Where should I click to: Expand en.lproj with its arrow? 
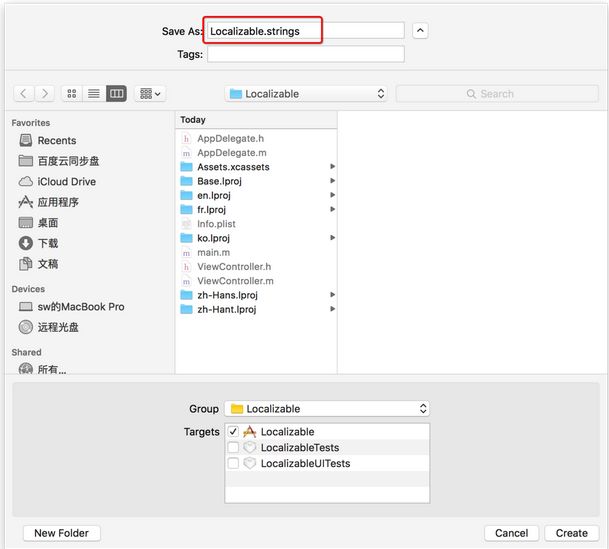point(332,195)
